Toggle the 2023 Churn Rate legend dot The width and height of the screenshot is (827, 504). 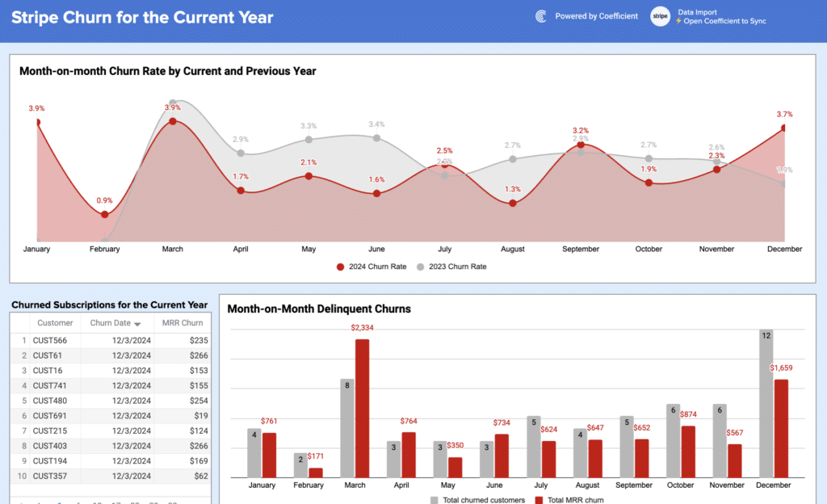[x=420, y=267]
